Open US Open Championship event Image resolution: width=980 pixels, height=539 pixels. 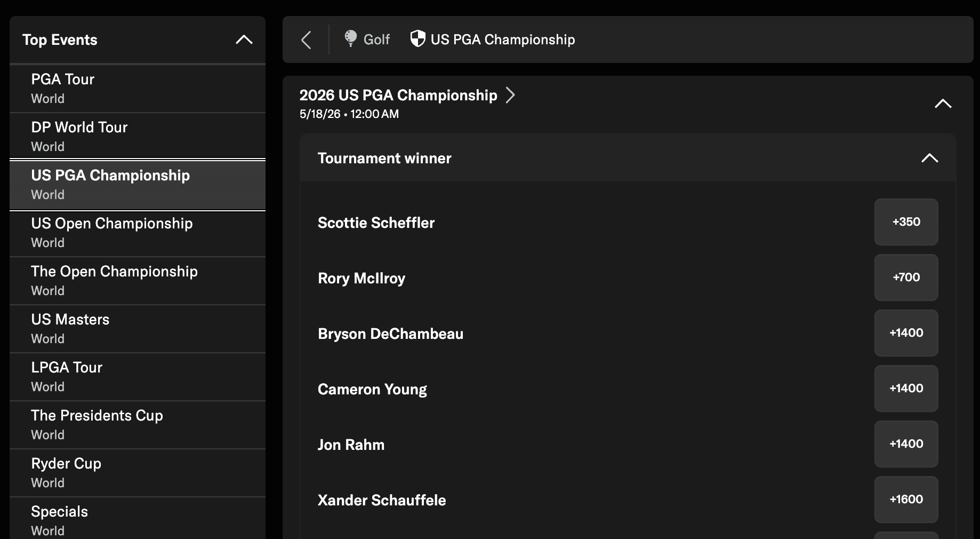click(x=138, y=233)
